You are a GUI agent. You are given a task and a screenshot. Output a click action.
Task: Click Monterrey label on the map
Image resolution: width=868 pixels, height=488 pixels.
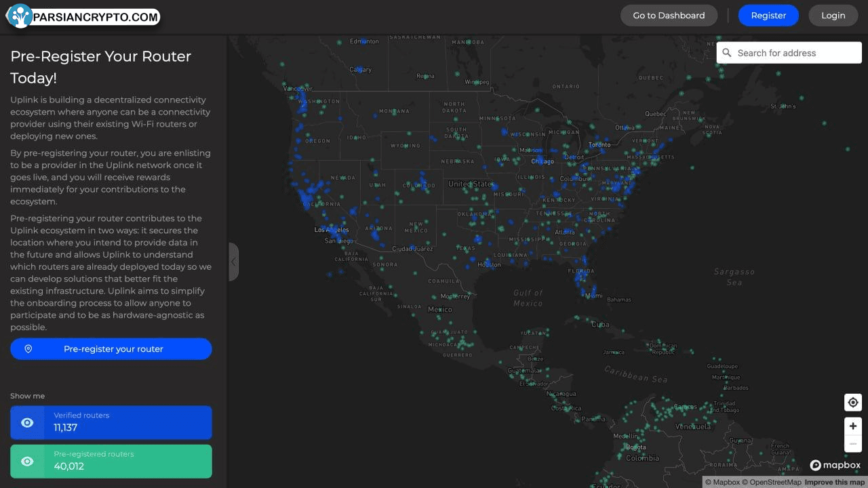(x=455, y=296)
